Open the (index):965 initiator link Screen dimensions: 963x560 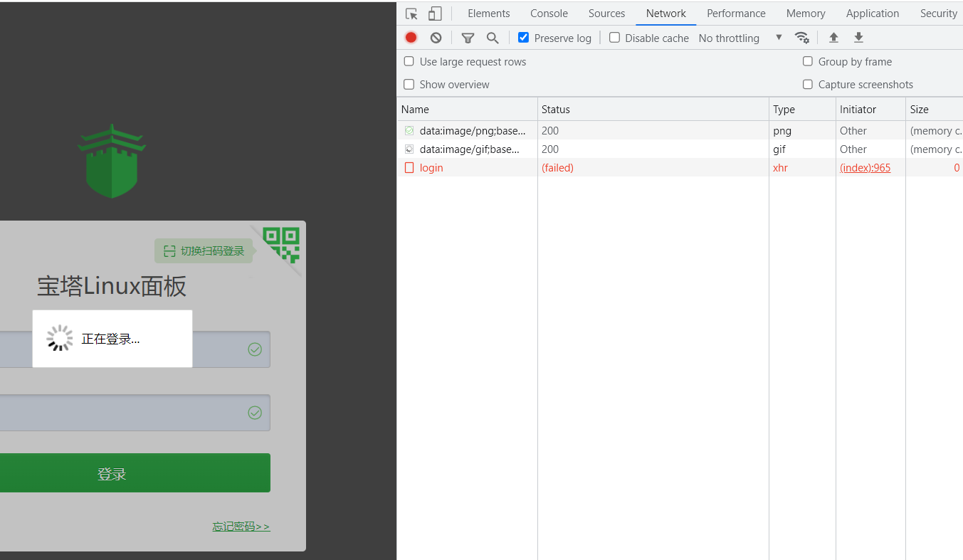865,168
